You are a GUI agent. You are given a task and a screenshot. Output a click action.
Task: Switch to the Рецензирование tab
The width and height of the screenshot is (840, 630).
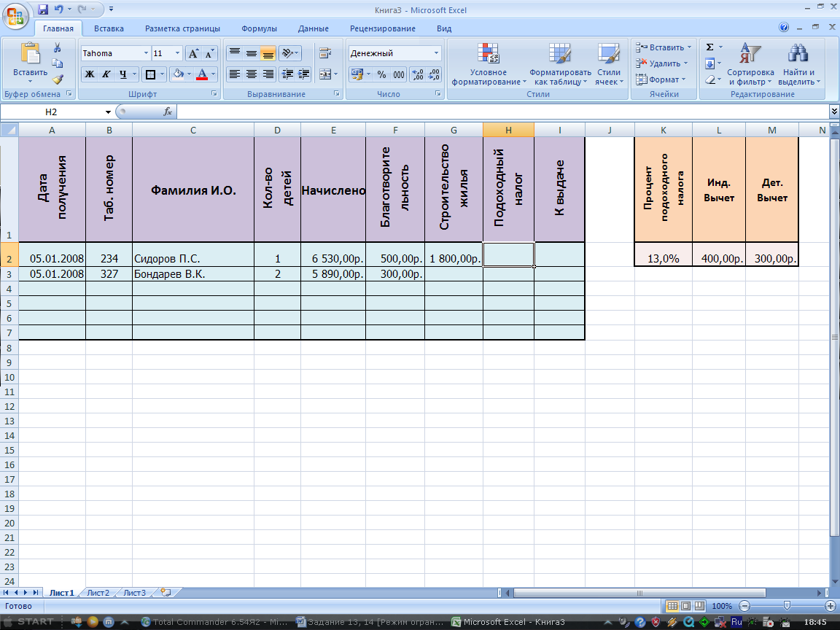pyautogui.click(x=383, y=28)
